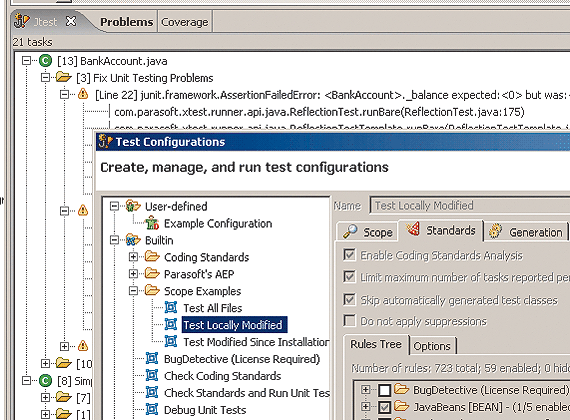Expand the JavaBeans [BEAN] rules category
This screenshot has height=420, width=570.
(x=366, y=406)
